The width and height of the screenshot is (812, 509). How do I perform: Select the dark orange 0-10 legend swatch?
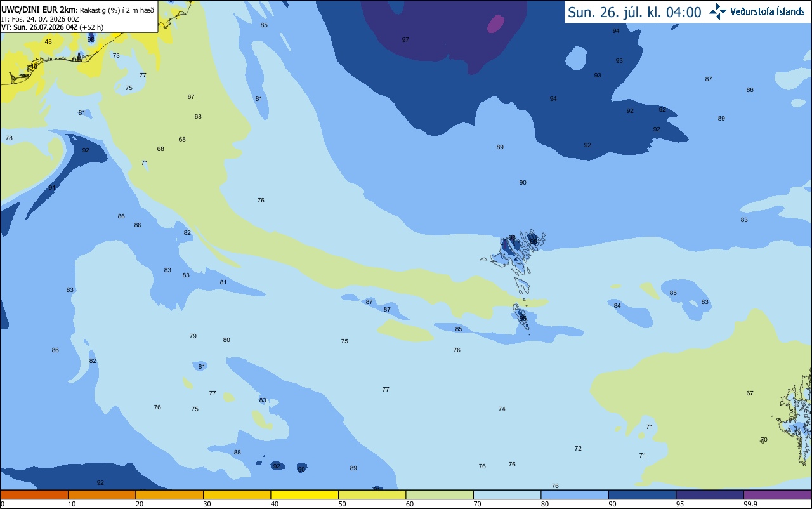point(34,494)
